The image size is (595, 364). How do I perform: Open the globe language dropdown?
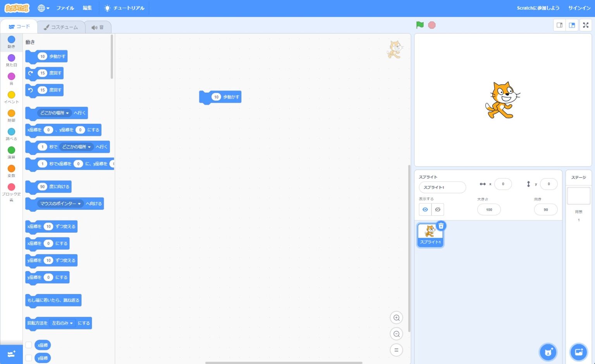point(43,8)
